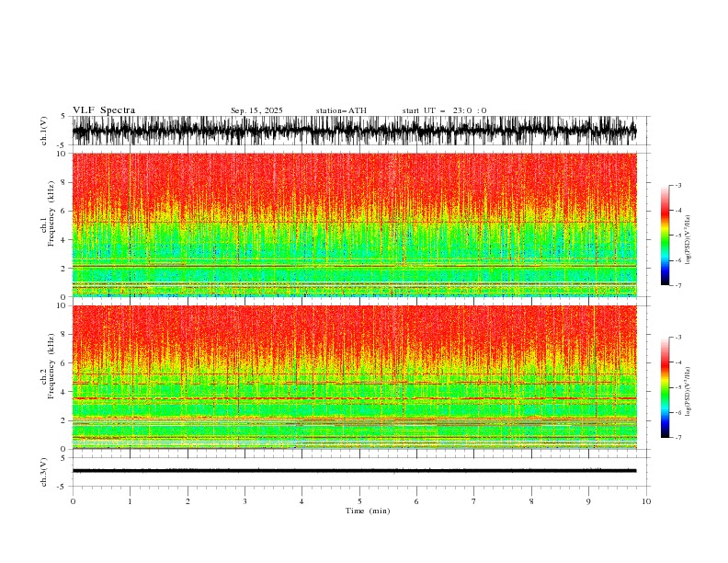Click the ch.2 frequency tick label '6'

coord(63,363)
